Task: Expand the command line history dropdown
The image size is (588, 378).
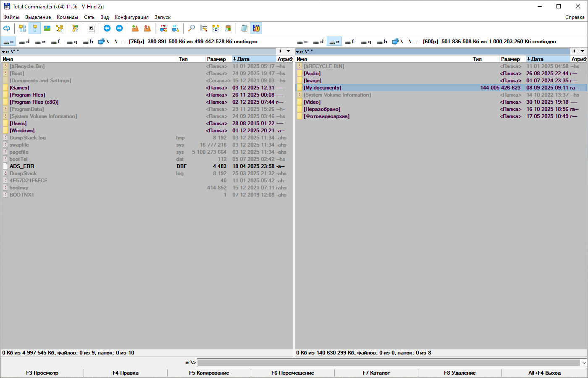Action: (584, 362)
